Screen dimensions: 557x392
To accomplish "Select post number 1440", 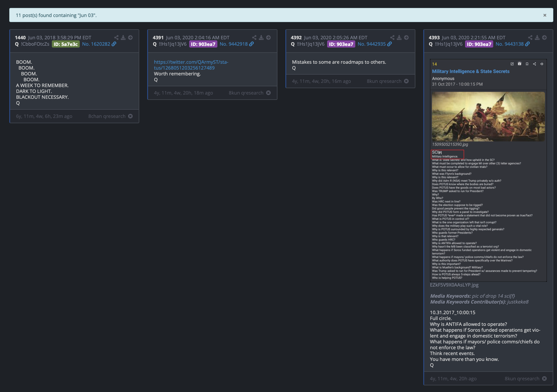I will coord(20,38).
